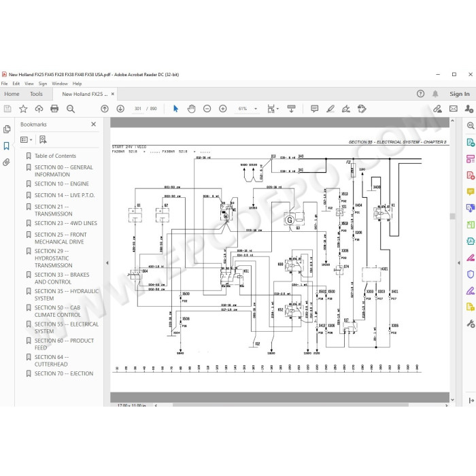Toggle the Bookmarks panel icon

(x=7, y=146)
